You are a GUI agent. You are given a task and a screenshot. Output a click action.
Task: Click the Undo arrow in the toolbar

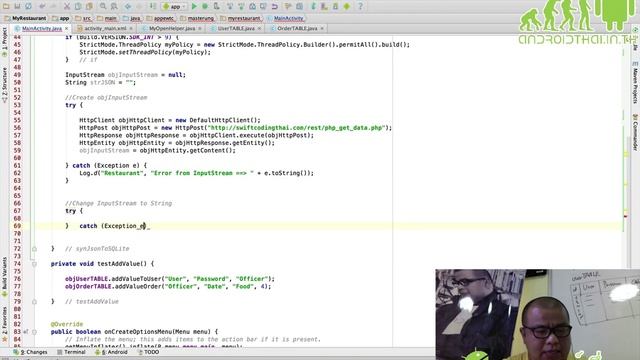point(42,6)
